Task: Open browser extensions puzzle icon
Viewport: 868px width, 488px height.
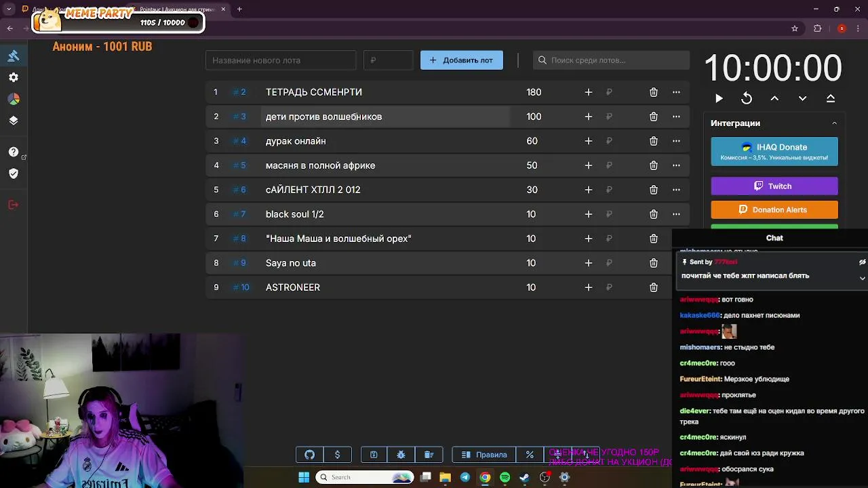Action: pyautogui.click(x=817, y=28)
